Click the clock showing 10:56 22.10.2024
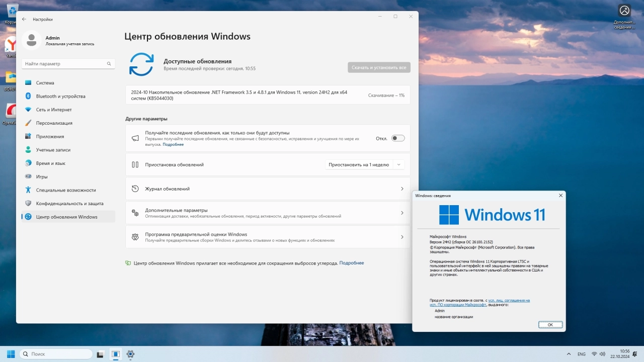This screenshot has width=644, height=362. tap(620, 354)
